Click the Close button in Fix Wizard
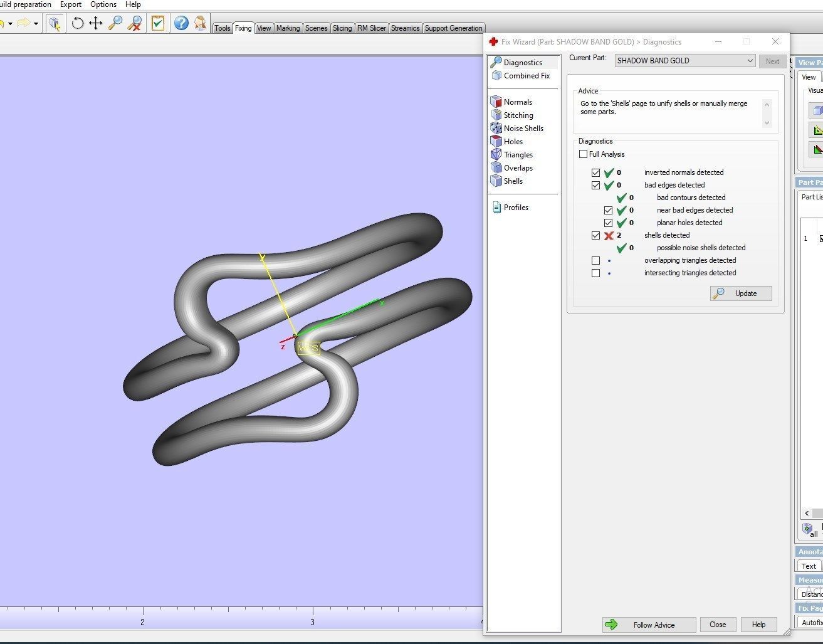The image size is (823, 644). pyautogui.click(x=718, y=625)
